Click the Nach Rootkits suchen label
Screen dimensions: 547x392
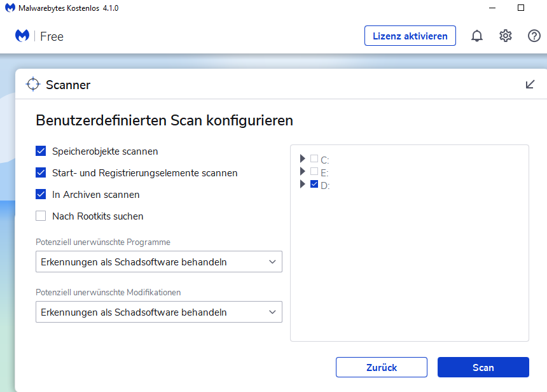click(98, 216)
